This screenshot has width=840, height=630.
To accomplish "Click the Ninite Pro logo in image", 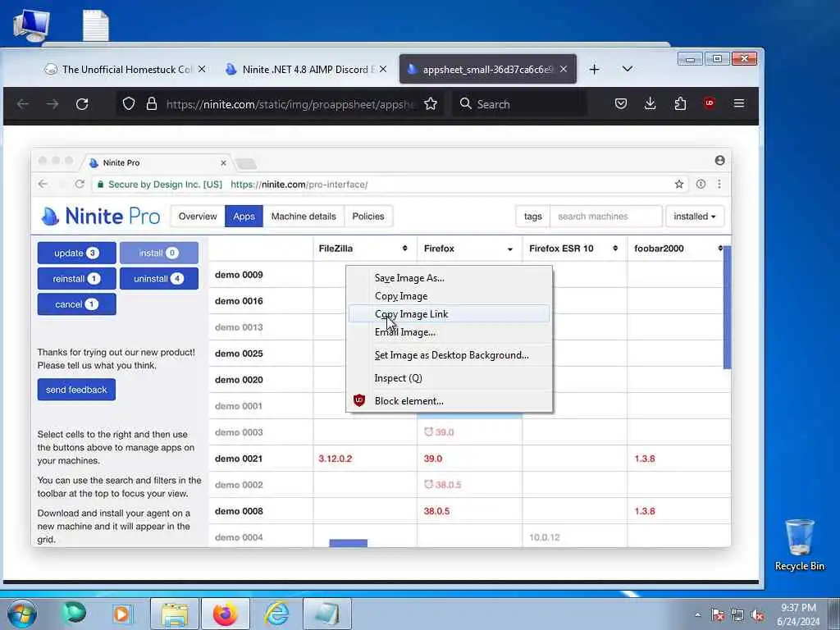I will pos(101,216).
